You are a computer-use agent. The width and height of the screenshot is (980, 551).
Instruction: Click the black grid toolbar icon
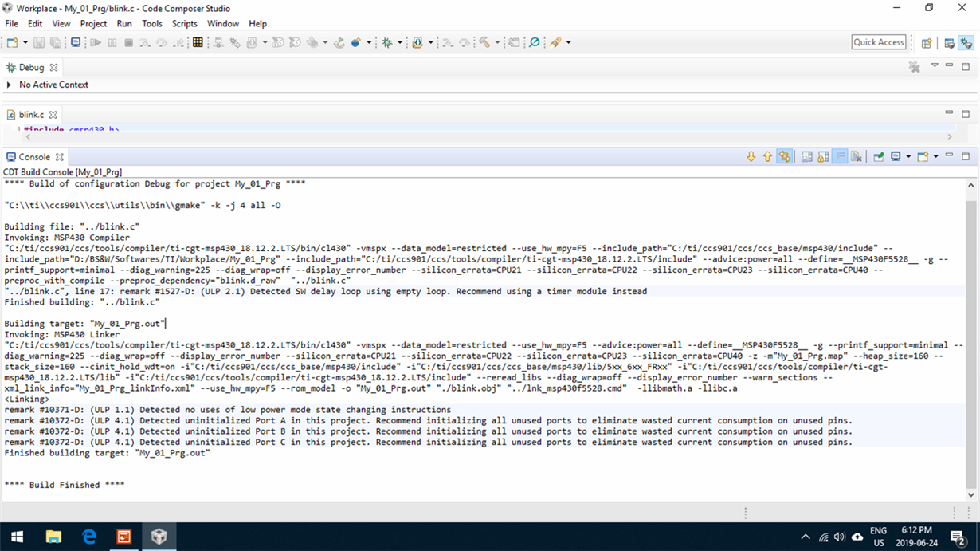pyautogui.click(x=197, y=42)
